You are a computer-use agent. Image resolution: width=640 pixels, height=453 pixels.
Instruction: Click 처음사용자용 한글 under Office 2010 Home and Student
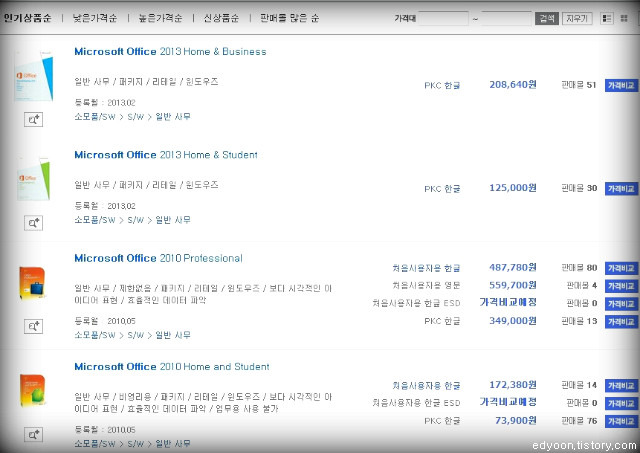[x=426, y=386]
